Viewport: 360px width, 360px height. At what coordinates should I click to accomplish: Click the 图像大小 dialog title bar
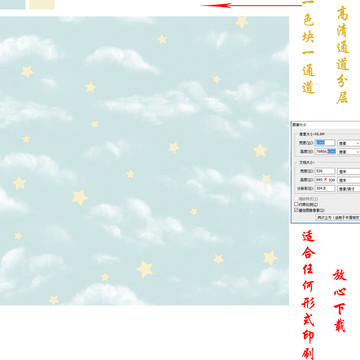(x=326, y=124)
